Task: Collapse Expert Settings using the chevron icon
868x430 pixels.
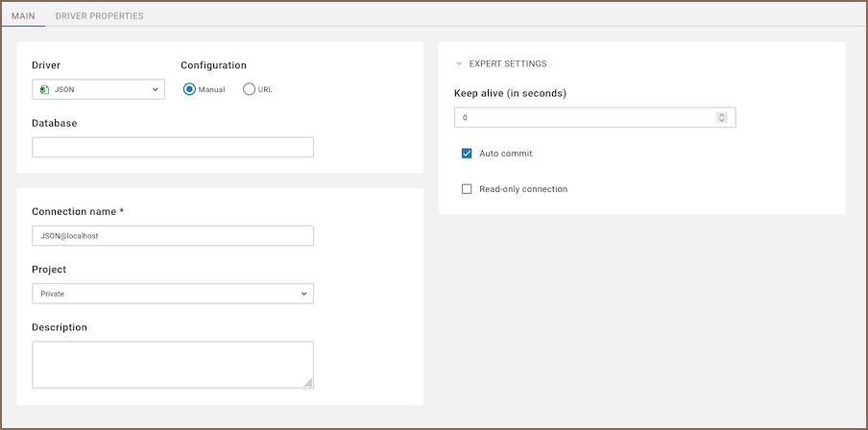Action: (x=459, y=64)
